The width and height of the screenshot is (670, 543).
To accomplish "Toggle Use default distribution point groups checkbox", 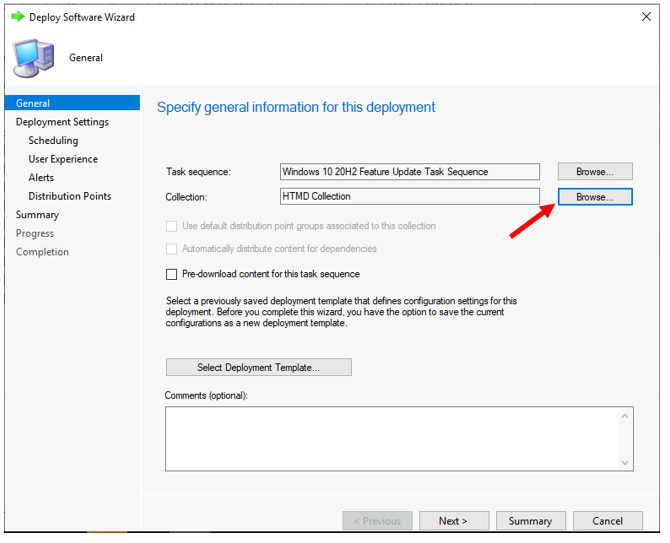I will tap(172, 226).
